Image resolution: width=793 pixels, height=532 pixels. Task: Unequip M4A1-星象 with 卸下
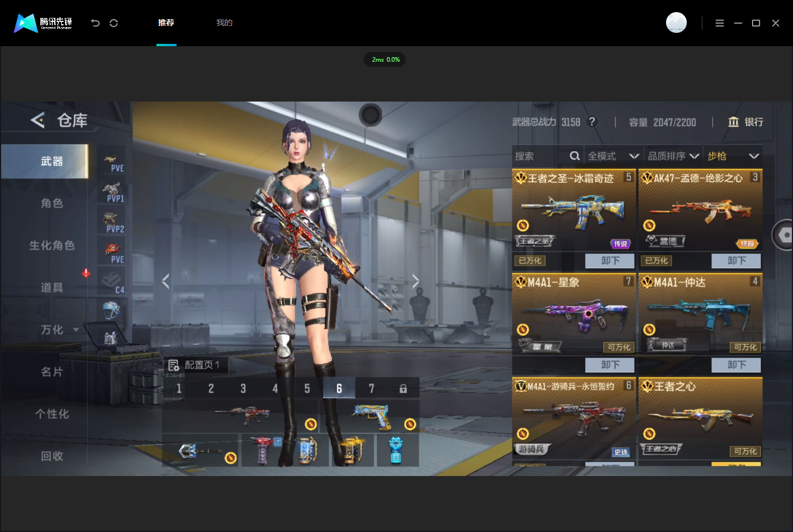click(x=610, y=365)
